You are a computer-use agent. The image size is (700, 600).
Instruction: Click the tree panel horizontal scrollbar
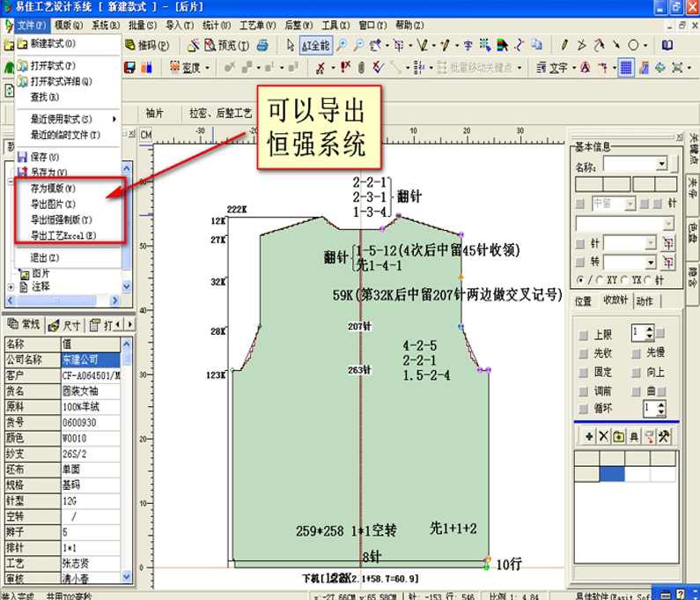(64, 300)
